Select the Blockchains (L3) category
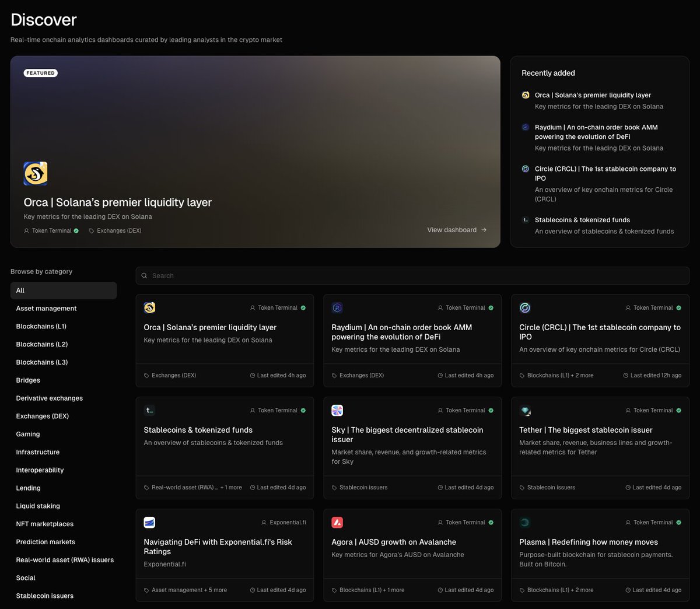The height and width of the screenshot is (609, 700). (64, 362)
